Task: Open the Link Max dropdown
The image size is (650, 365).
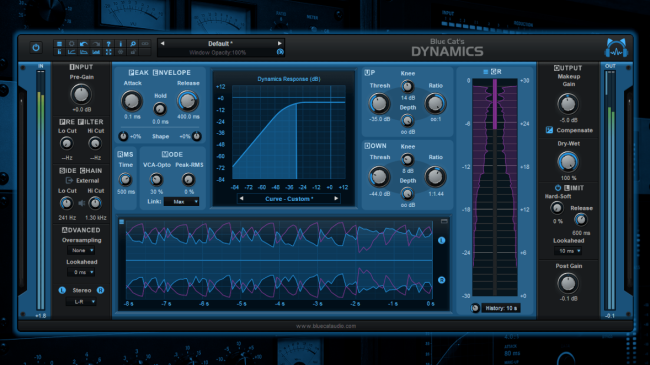Action: click(x=182, y=202)
